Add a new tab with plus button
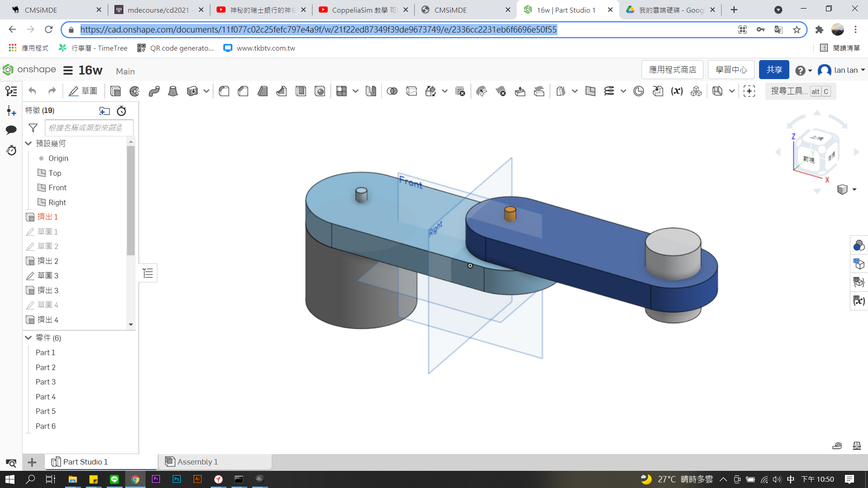Viewport: 868px width, 488px height. click(734, 10)
